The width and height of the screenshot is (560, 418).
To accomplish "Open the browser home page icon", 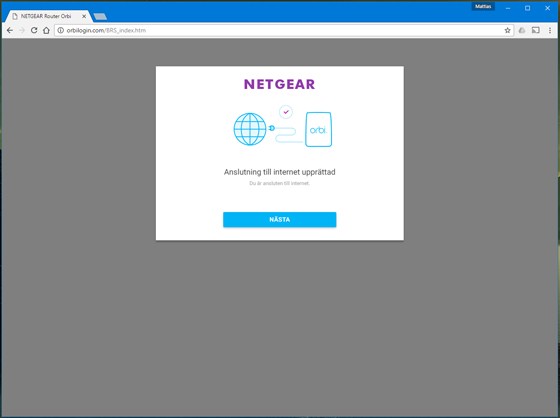I will pyautogui.click(x=46, y=30).
